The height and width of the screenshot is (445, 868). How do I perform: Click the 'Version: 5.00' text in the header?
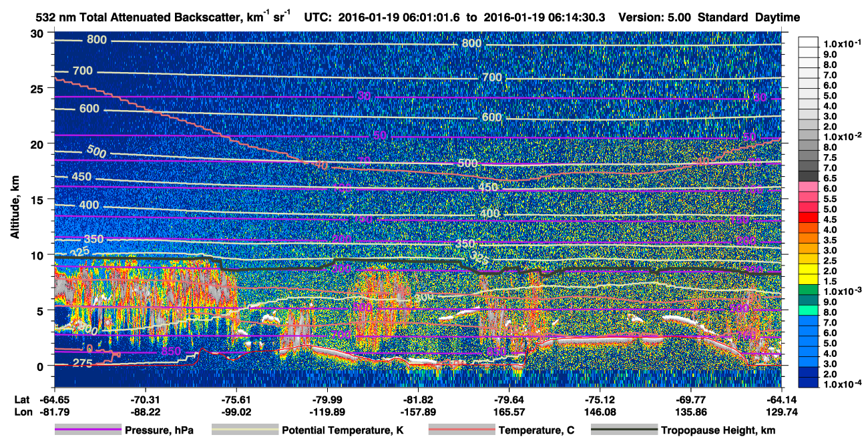[x=656, y=17]
